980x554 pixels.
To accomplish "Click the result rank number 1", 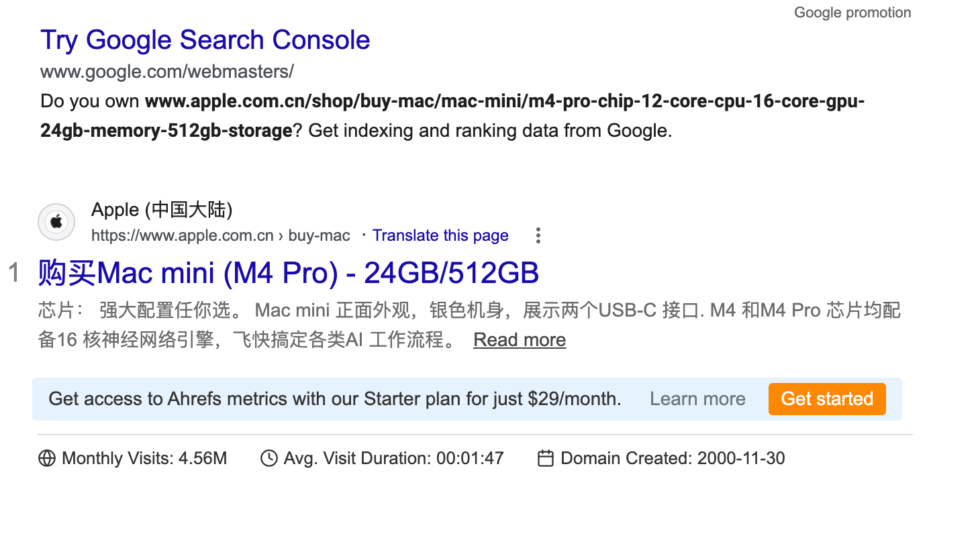I will click(x=13, y=273).
